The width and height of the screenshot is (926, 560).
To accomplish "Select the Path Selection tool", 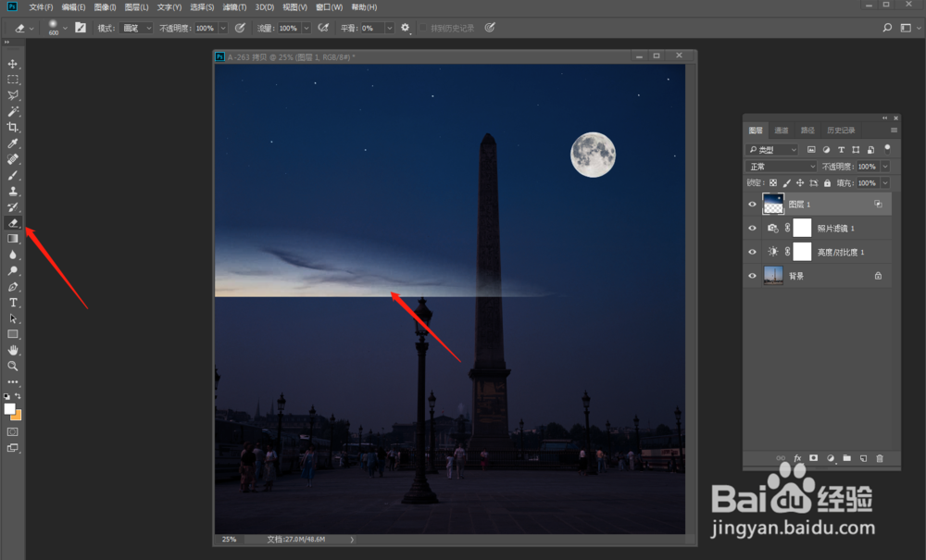I will (12, 318).
